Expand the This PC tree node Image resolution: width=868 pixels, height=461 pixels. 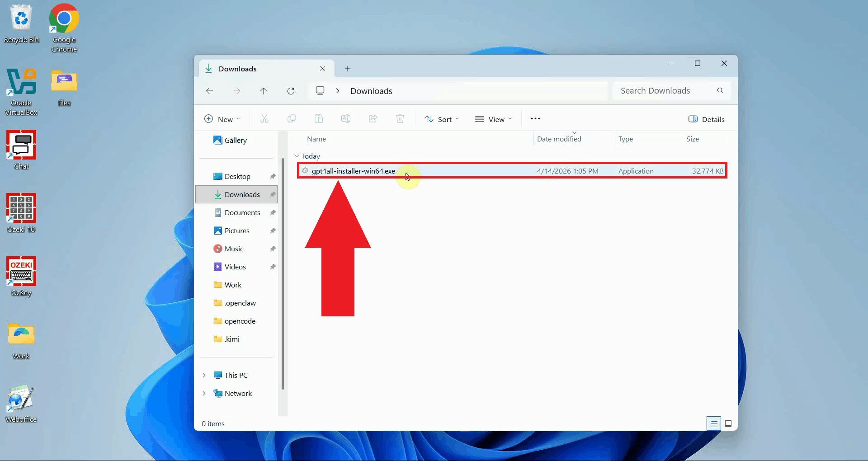tap(204, 375)
